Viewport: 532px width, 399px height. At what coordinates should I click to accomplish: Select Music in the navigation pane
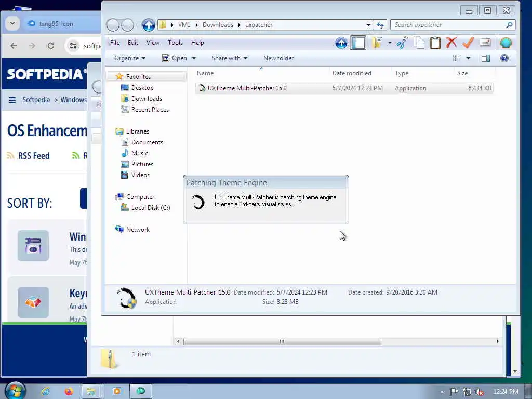point(139,153)
